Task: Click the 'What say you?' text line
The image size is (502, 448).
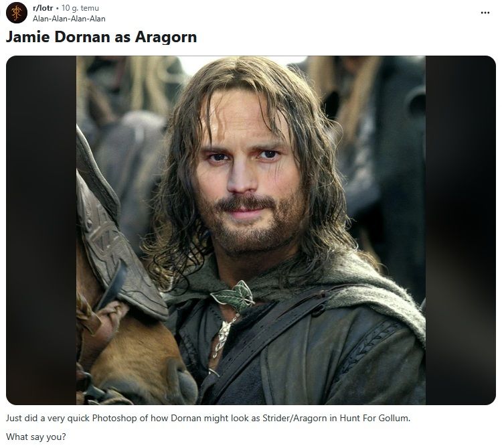Action: click(36, 437)
